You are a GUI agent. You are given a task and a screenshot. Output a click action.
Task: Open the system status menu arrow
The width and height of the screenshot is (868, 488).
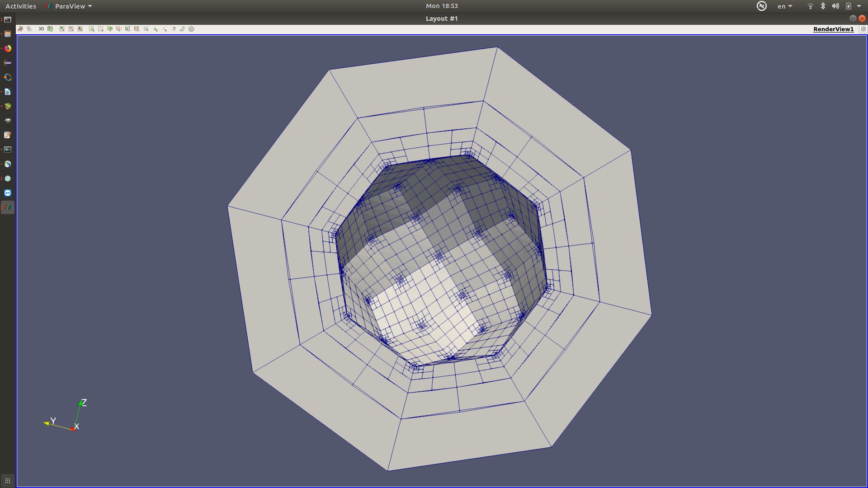coord(859,6)
